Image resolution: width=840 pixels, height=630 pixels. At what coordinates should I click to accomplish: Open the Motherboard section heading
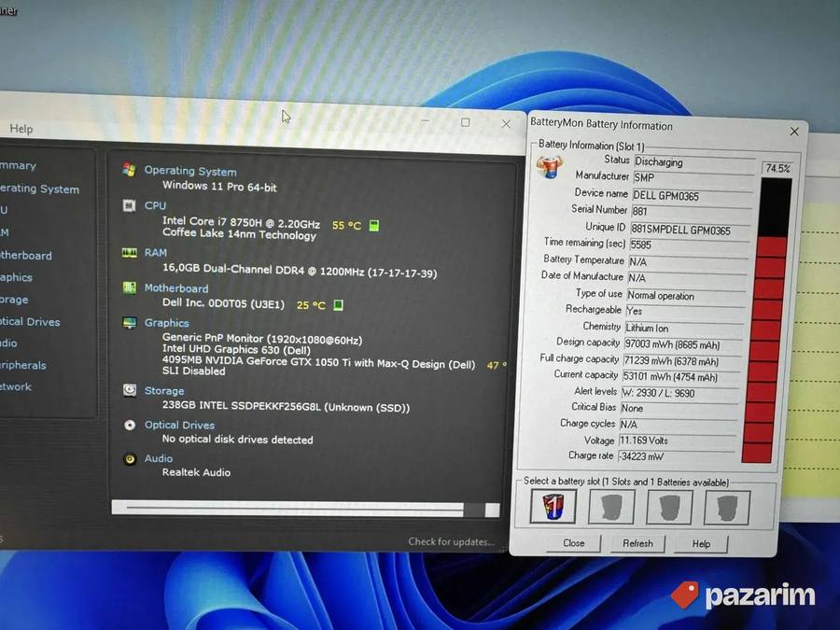[x=176, y=287]
